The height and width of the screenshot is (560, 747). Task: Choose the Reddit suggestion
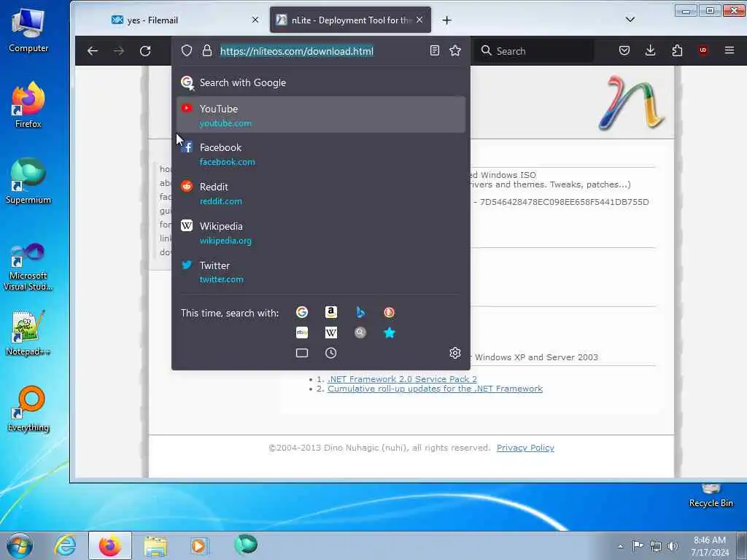tap(321, 193)
